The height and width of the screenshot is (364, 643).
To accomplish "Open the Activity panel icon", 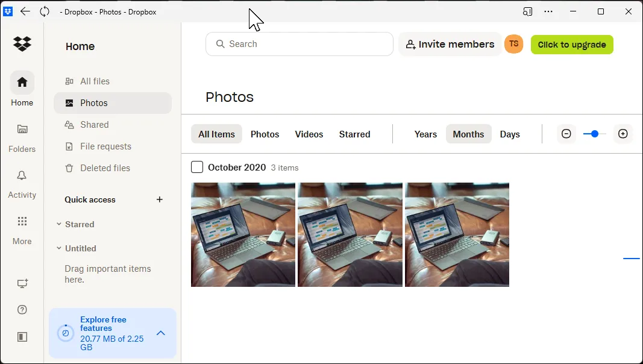I will pyautogui.click(x=22, y=175).
